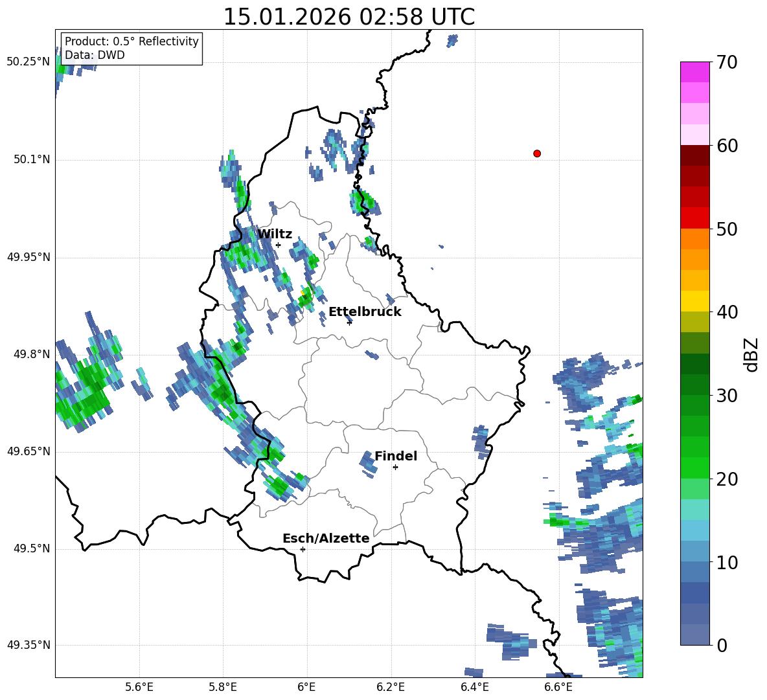Click the colorbar tick label 40

[x=727, y=312]
